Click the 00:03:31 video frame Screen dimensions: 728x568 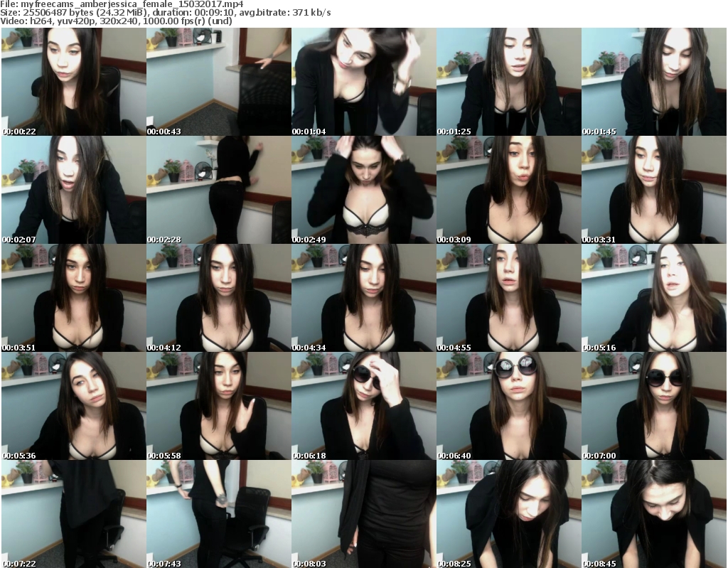pyautogui.click(x=654, y=190)
